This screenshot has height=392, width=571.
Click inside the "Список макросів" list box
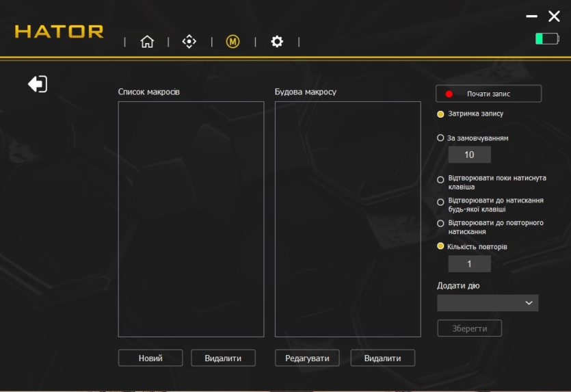pyautogui.click(x=191, y=220)
